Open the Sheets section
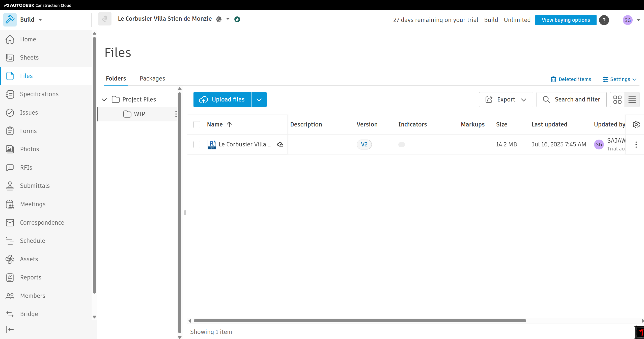The image size is (644, 339). [46, 58]
